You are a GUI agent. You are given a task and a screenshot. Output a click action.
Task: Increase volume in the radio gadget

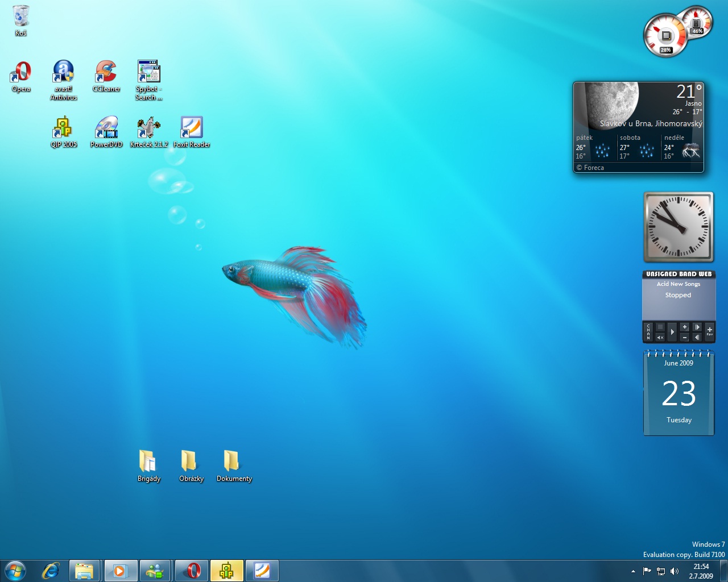click(685, 327)
